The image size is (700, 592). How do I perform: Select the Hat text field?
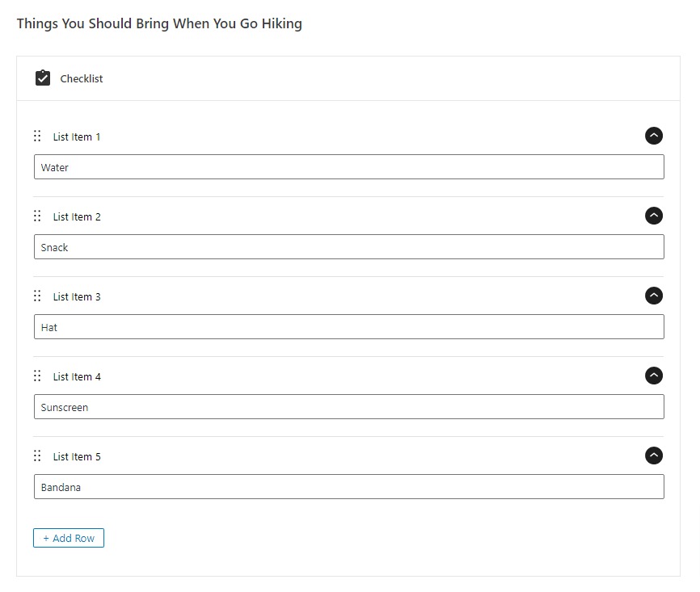348,326
